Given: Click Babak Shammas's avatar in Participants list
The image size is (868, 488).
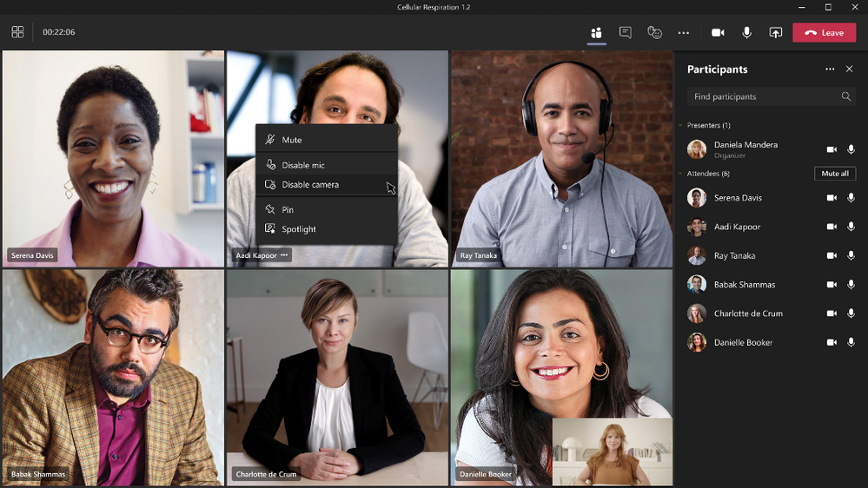Looking at the screenshot, I should point(696,285).
